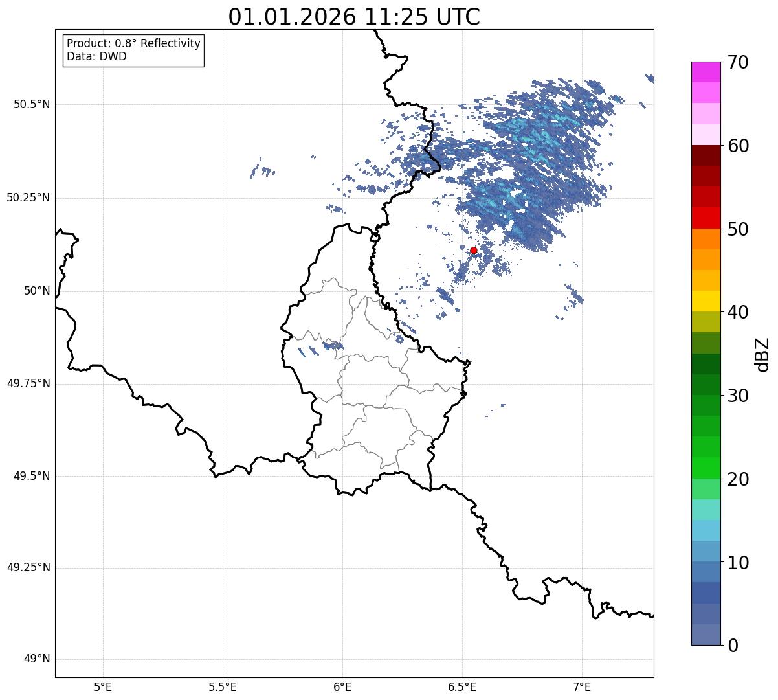Click the "Data: DWD" label
778x700 pixels.
click(x=96, y=56)
